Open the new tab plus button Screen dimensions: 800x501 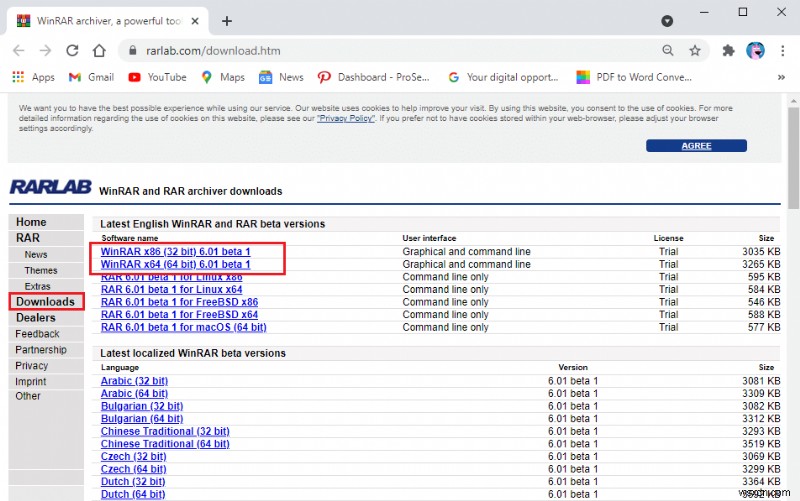tap(227, 20)
